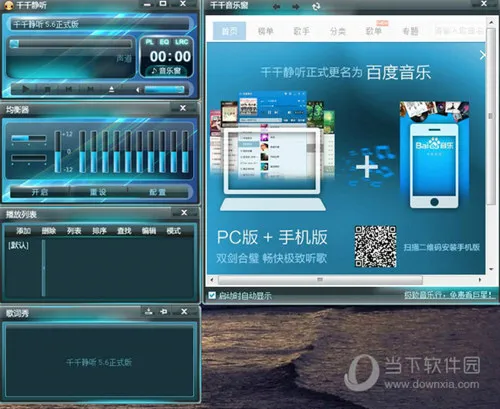Click the music window search field
Image resolution: width=500 pixels, height=409 pixels.
pos(459,31)
